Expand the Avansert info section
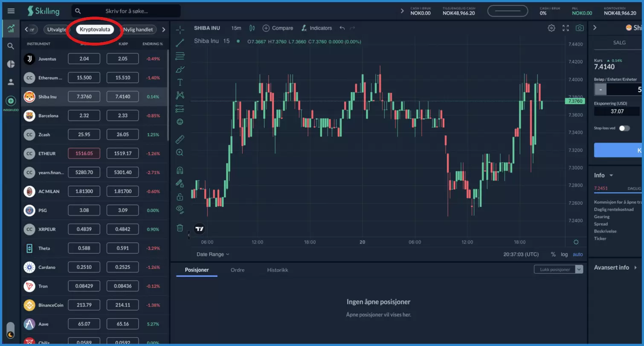 coord(615,267)
